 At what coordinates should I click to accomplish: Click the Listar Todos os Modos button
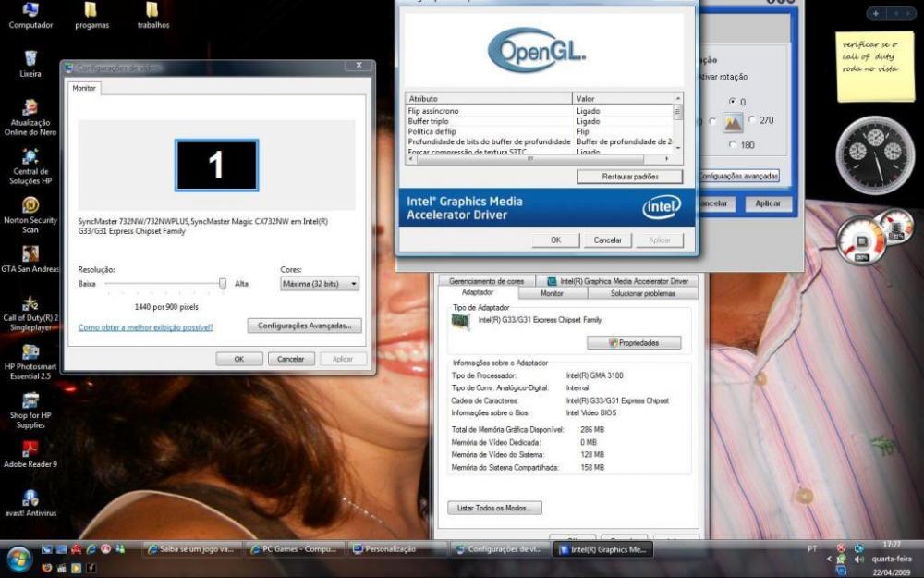click(x=494, y=508)
